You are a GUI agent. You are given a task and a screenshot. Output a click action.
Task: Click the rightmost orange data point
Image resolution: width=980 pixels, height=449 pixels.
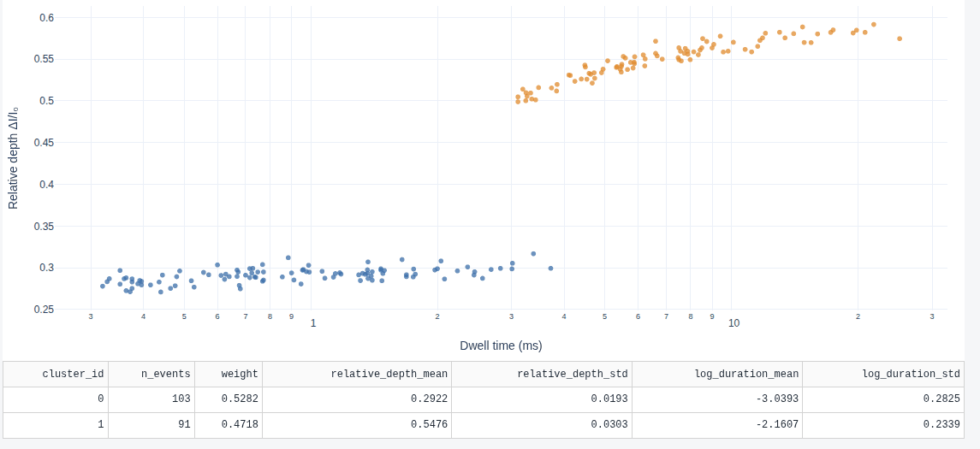click(x=900, y=38)
